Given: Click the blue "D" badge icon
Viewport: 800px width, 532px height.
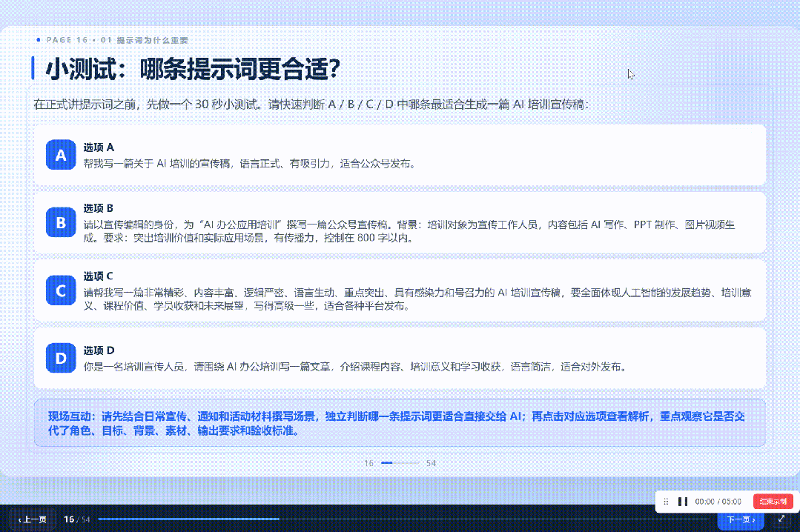Looking at the screenshot, I should pyautogui.click(x=61, y=358).
